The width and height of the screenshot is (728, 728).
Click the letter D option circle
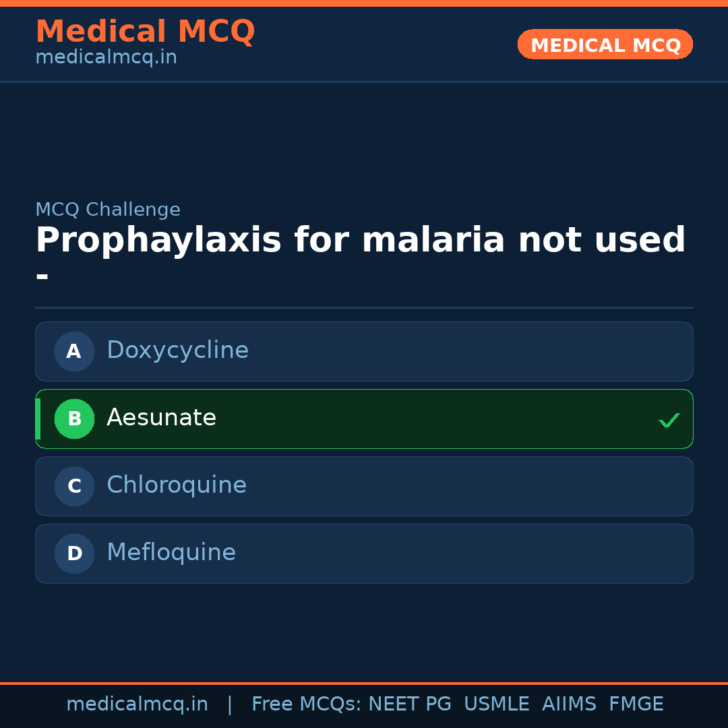tap(74, 553)
